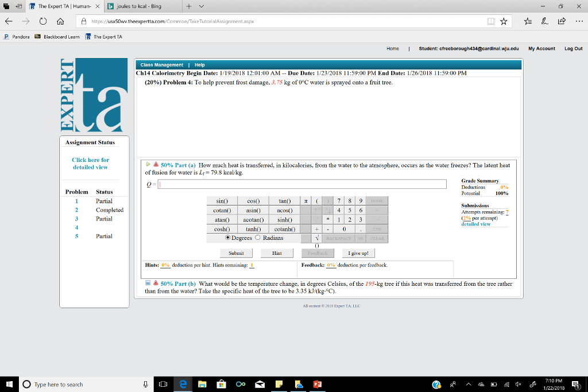This screenshot has width=588, height=392.
Task: Open Task View on taskbar
Action: [163, 384]
